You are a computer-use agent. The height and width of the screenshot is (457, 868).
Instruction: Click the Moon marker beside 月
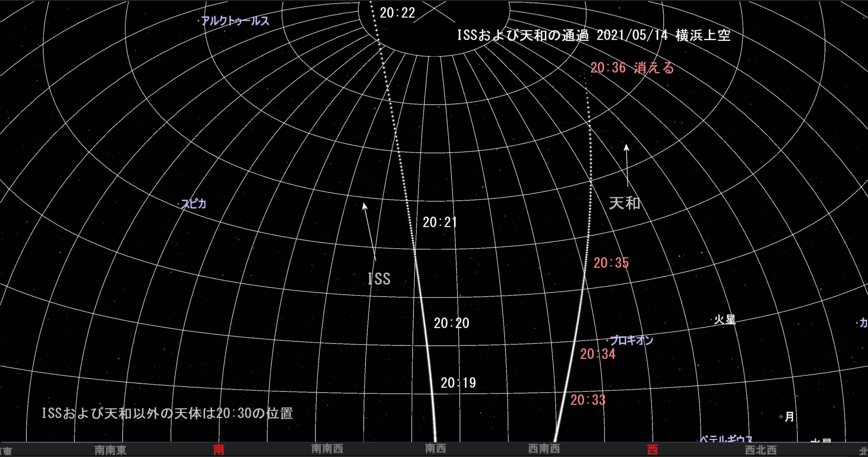[781, 416]
